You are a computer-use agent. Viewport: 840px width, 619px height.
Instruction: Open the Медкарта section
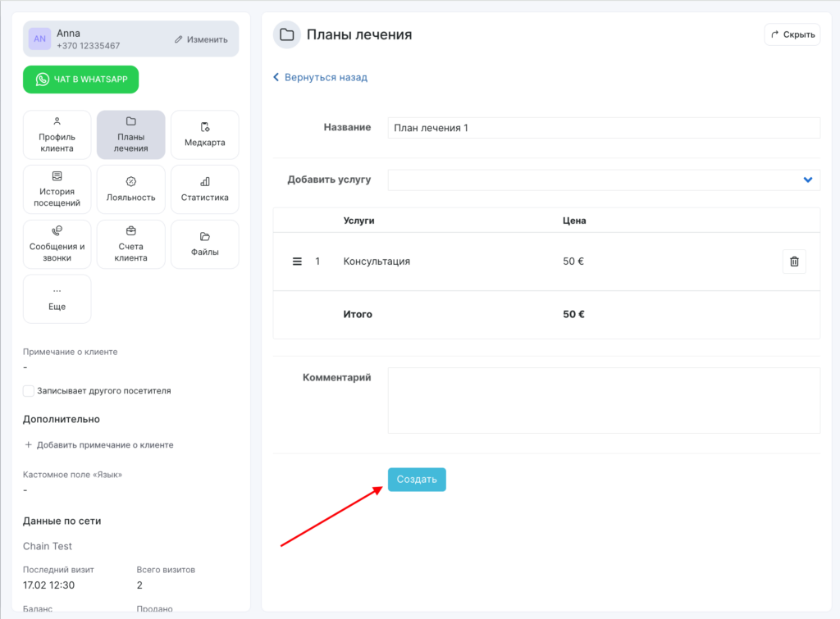204,134
